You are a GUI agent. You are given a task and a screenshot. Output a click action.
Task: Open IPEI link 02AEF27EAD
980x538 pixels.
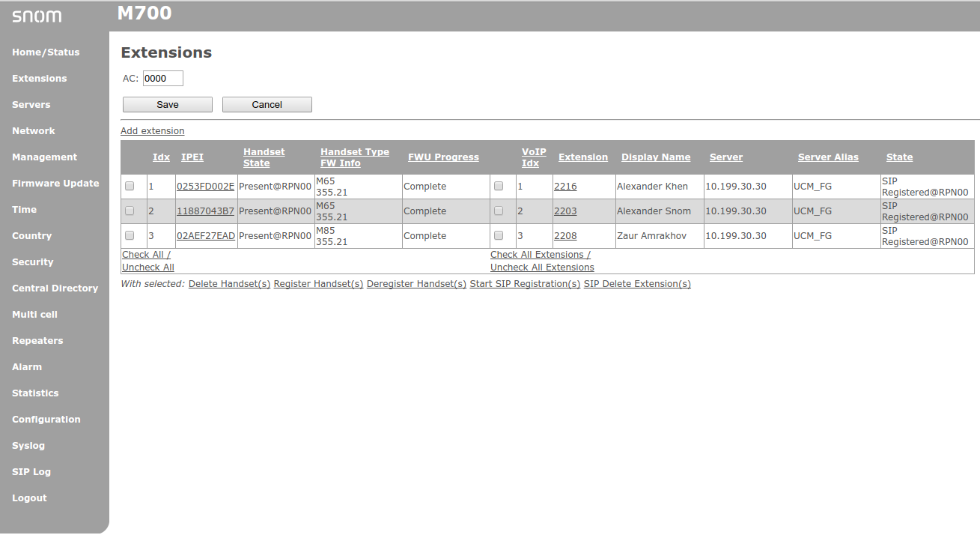click(206, 236)
